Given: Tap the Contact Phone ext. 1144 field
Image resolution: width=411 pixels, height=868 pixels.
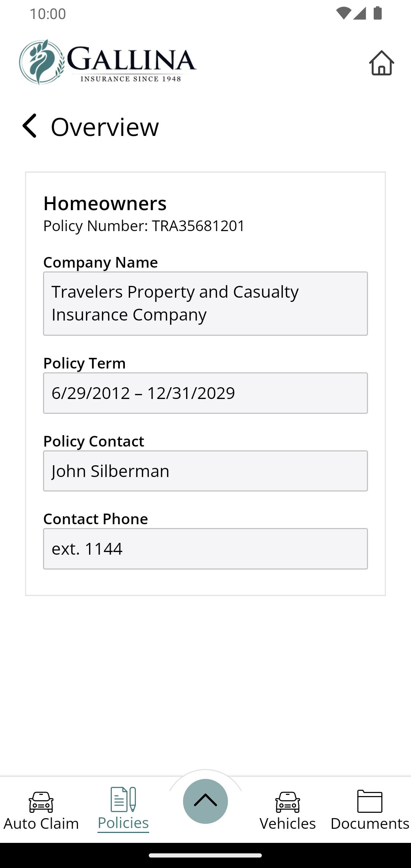Looking at the screenshot, I should click(205, 549).
